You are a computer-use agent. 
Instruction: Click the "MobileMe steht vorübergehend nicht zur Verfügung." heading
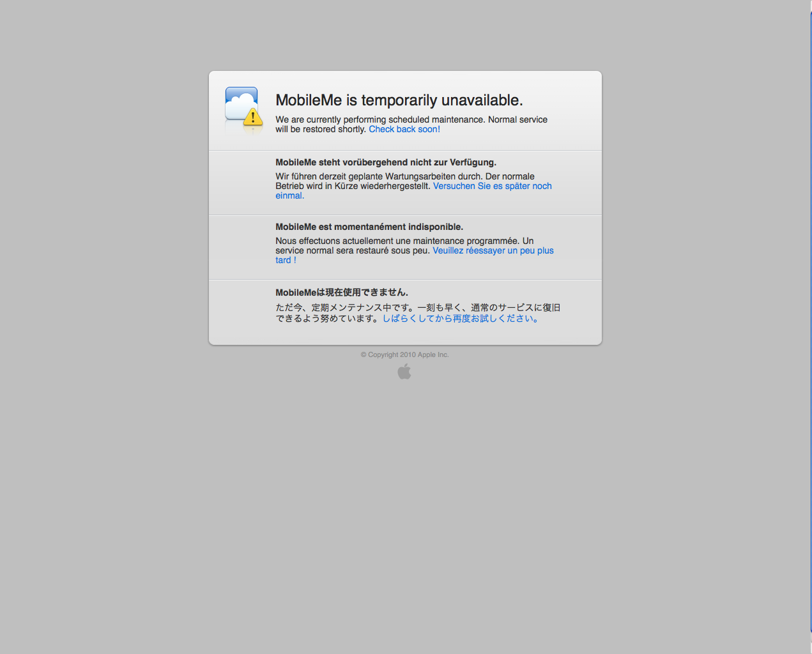[386, 162]
